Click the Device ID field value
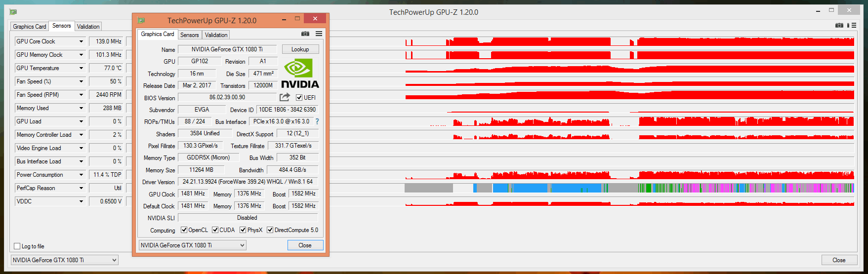This screenshot has height=274, width=868. (288, 110)
